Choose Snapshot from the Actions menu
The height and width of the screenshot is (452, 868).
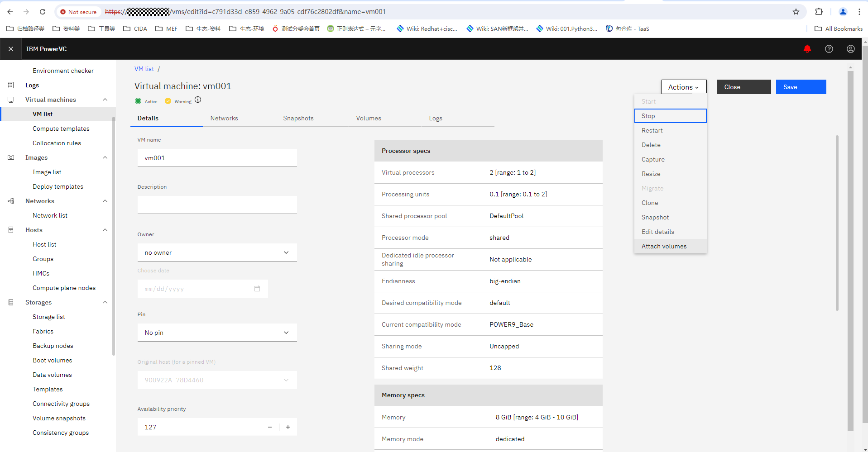[x=670, y=217]
